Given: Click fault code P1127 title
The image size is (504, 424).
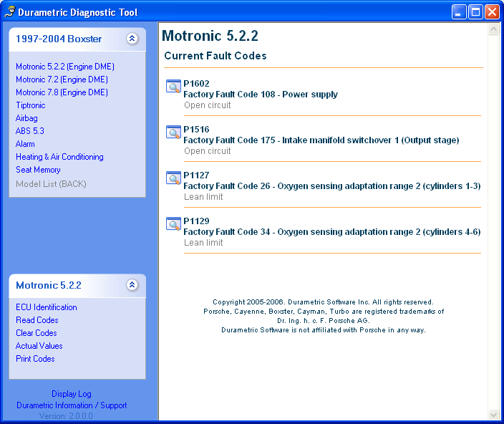Looking at the screenshot, I should click(x=196, y=175).
